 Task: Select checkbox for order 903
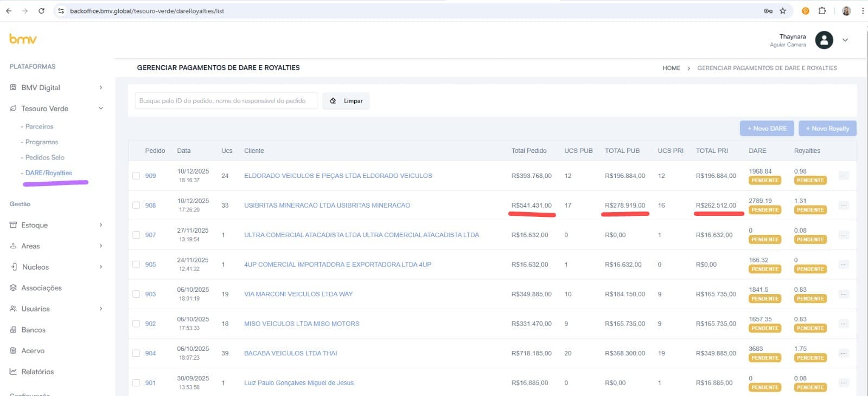tap(136, 294)
